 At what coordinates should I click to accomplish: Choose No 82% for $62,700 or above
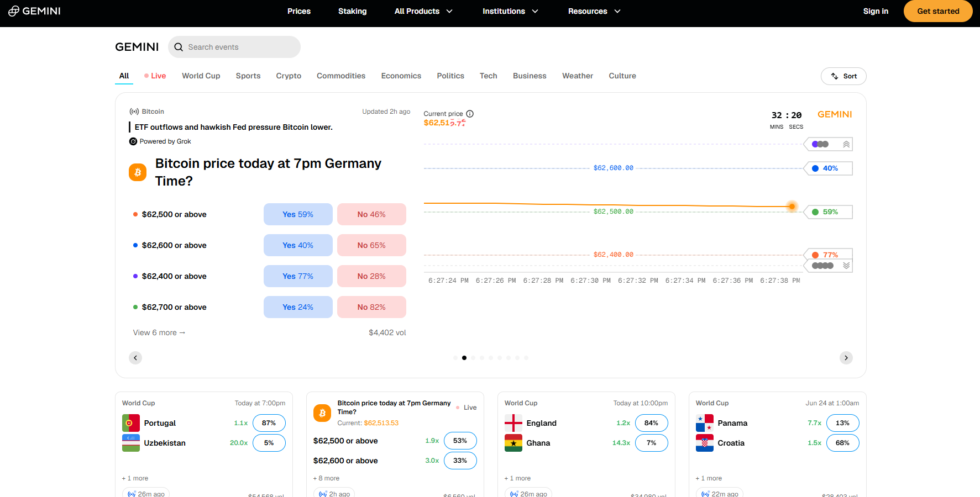coord(371,307)
